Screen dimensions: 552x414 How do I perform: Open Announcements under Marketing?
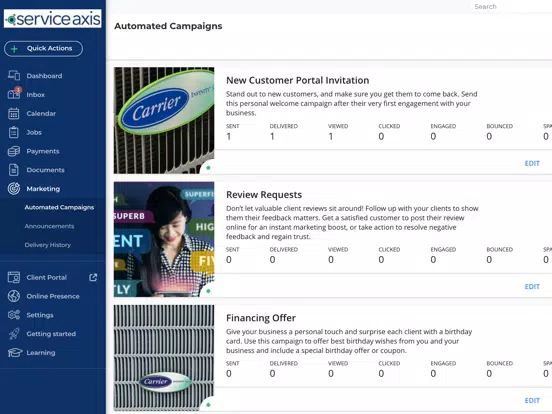(49, 226)
